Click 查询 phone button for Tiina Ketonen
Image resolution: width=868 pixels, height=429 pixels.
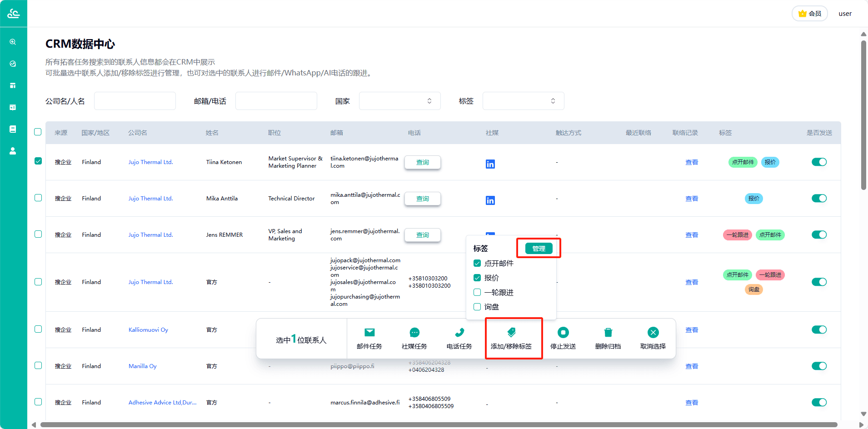click(423, 162)
